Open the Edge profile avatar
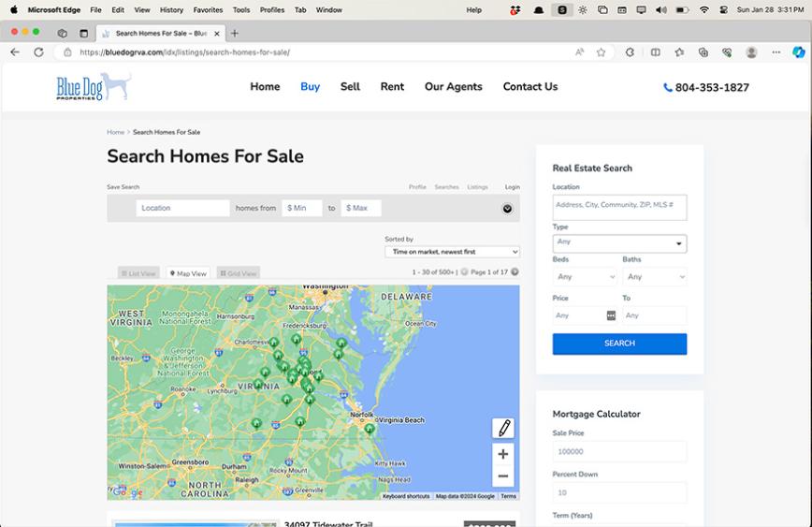812x527 pixels. click(751, 52)
